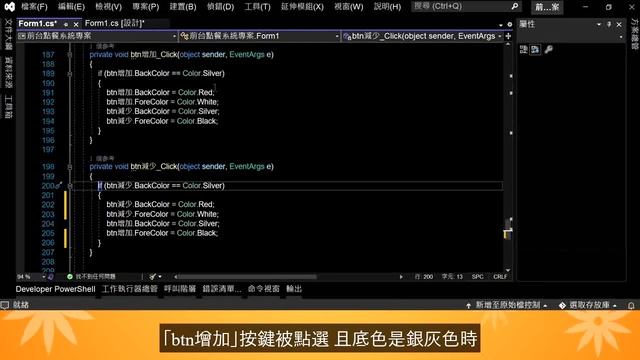Click the Visual Studio logo icon
The image size is (640, 360).
tap(9, 7)
